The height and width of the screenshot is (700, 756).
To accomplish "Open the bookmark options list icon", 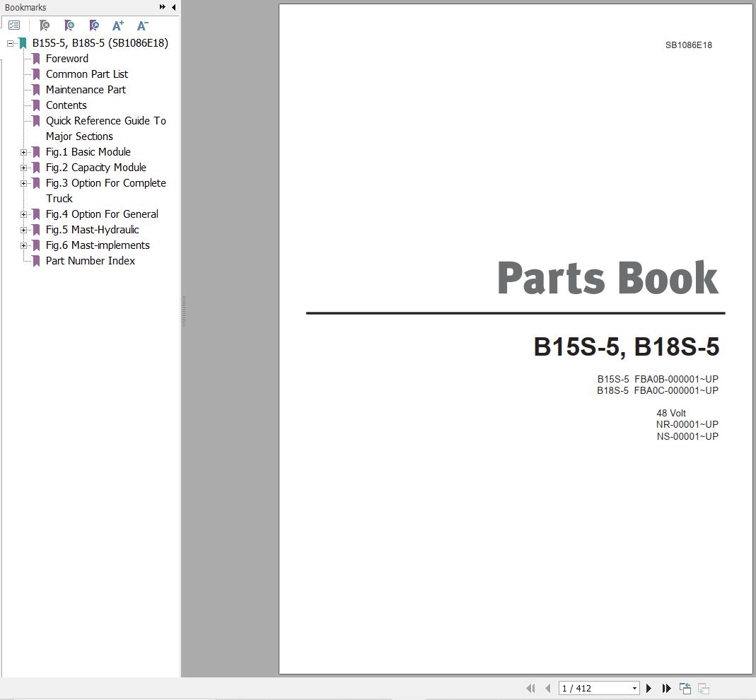I will (x=14, y=25).
